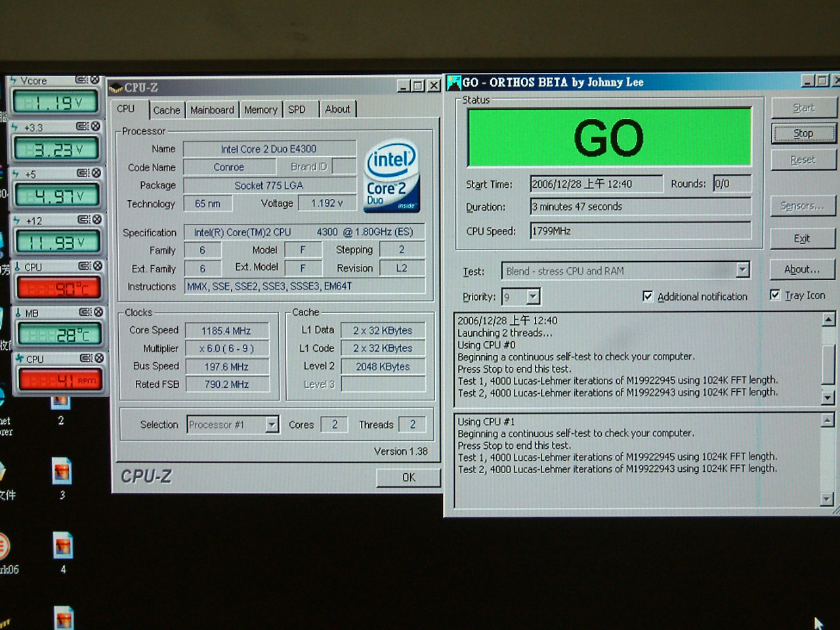Open the Processor #1 selection dropdown
The width and height of the screenshot is (840, 630).
(272, 425)
